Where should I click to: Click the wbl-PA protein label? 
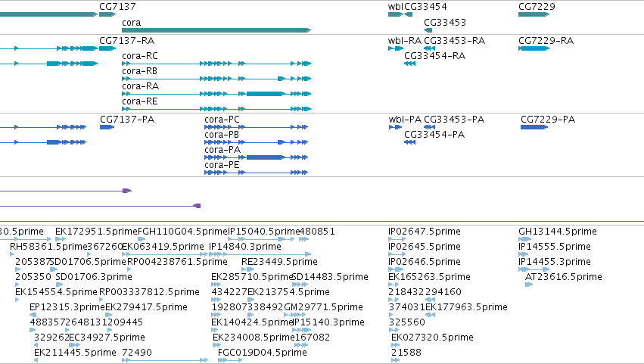(405, 120)
